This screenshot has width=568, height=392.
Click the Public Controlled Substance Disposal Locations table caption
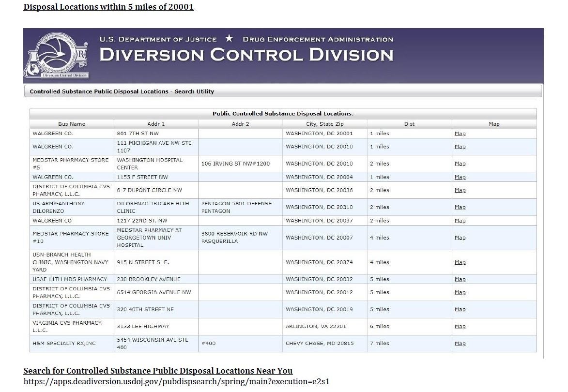283,114
